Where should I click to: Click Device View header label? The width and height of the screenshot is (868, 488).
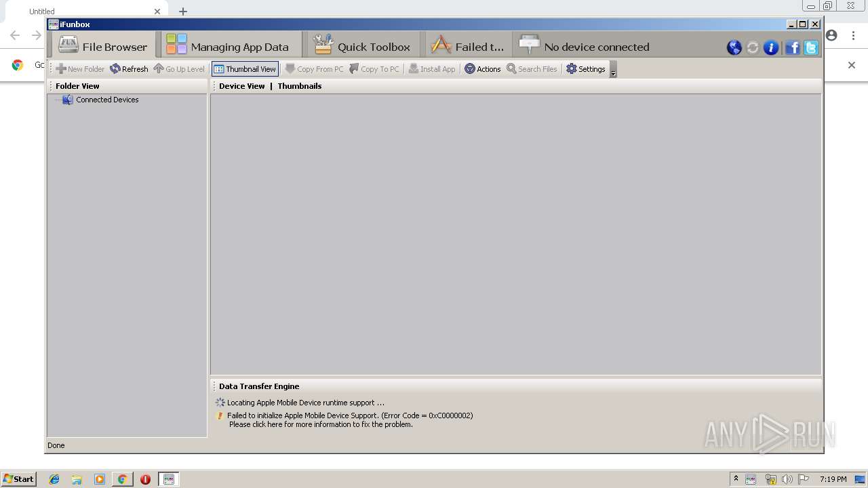pyautogui.click(x=242, y=86)
